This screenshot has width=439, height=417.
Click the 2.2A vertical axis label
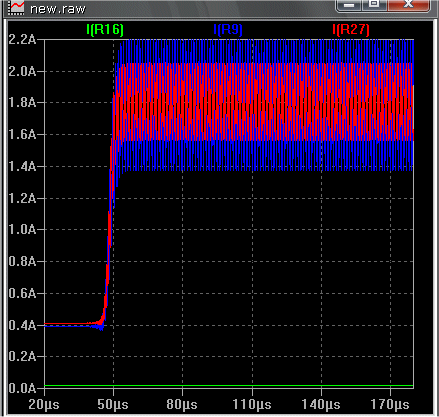pos(22,40)
